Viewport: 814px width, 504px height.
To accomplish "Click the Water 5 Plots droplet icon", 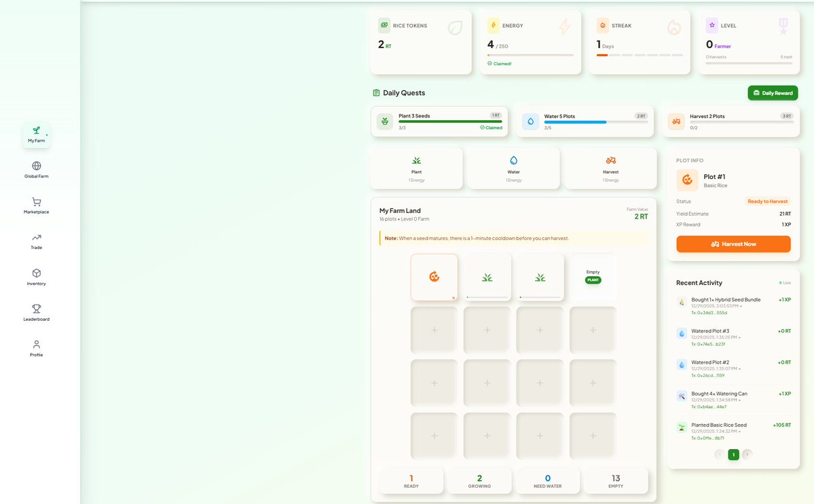I will coord(530,121).
